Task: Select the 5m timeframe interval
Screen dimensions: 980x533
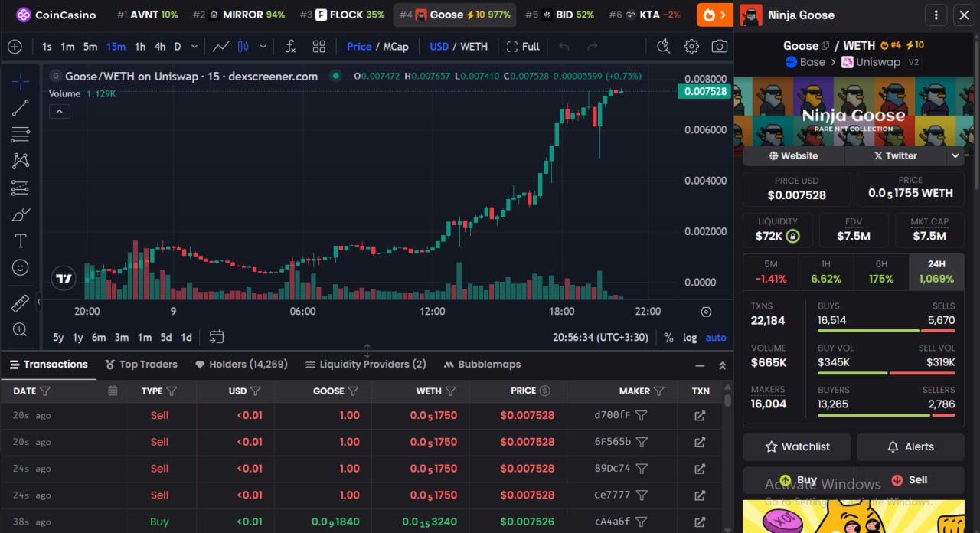Action: (90, 47)
